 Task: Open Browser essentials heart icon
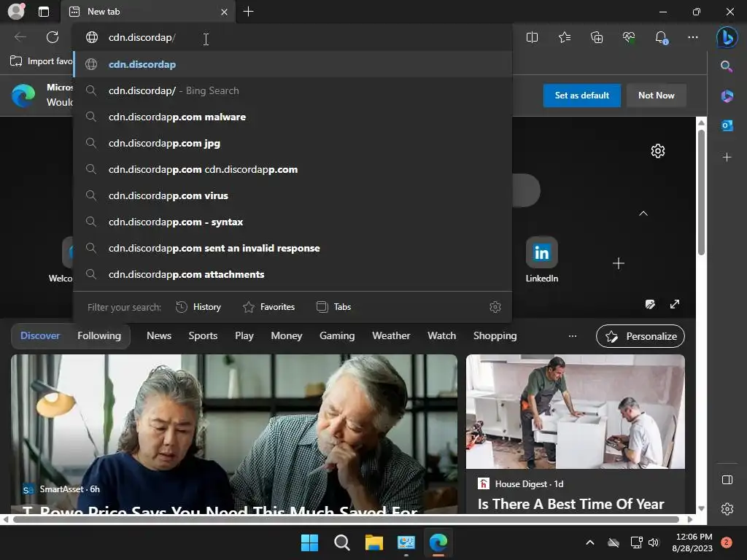tap(629, 37)
